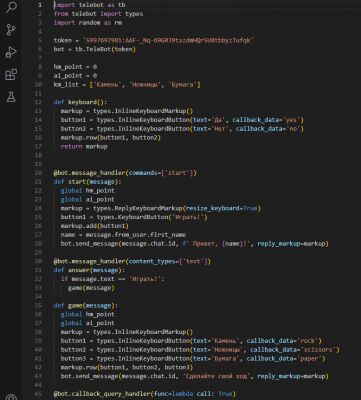Click the indented 'game(message)' call line

point(91,288)
